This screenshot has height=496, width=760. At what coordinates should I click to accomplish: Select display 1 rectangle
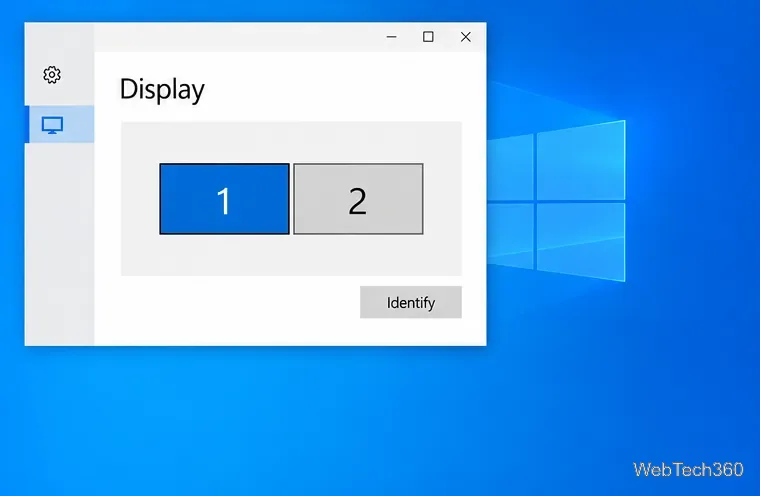tap(224, 199)
